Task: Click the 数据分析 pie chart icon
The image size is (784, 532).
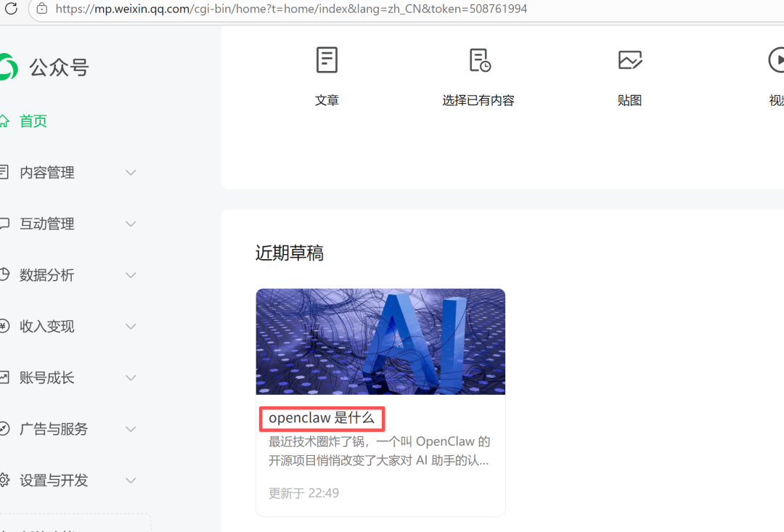Action: pyautogui.click(x=4, y=274)
